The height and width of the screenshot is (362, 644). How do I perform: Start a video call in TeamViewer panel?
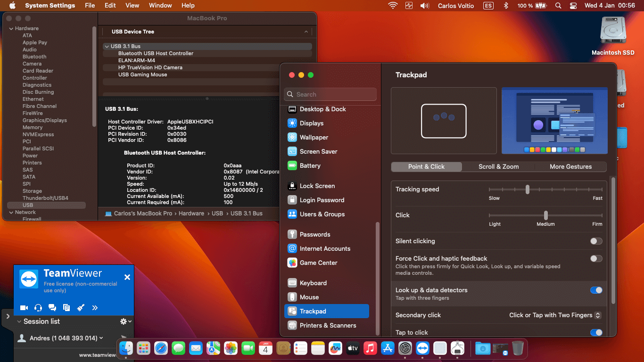pos(24,308)
